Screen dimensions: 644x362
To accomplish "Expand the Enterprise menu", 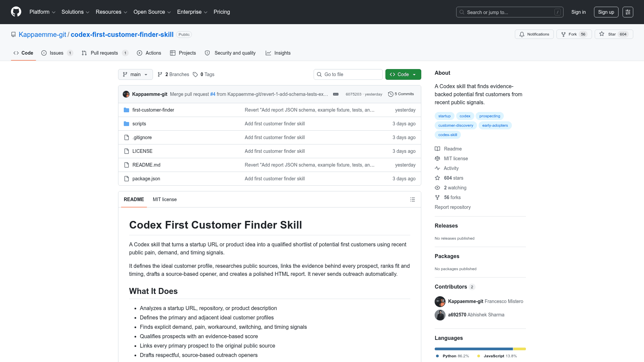I will (x=192, y=12).
